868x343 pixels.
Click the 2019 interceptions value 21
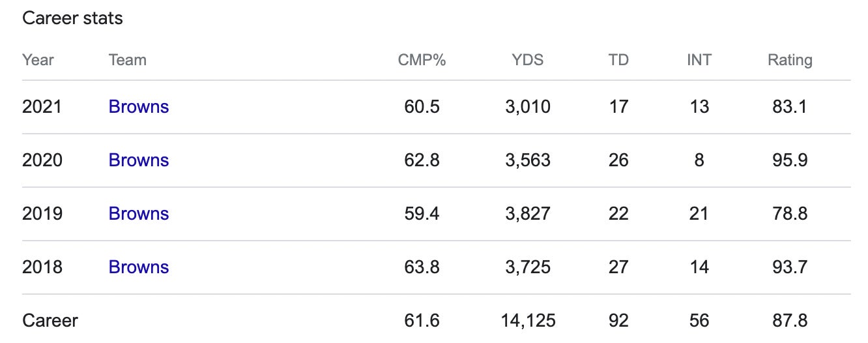tap(699, 214)
